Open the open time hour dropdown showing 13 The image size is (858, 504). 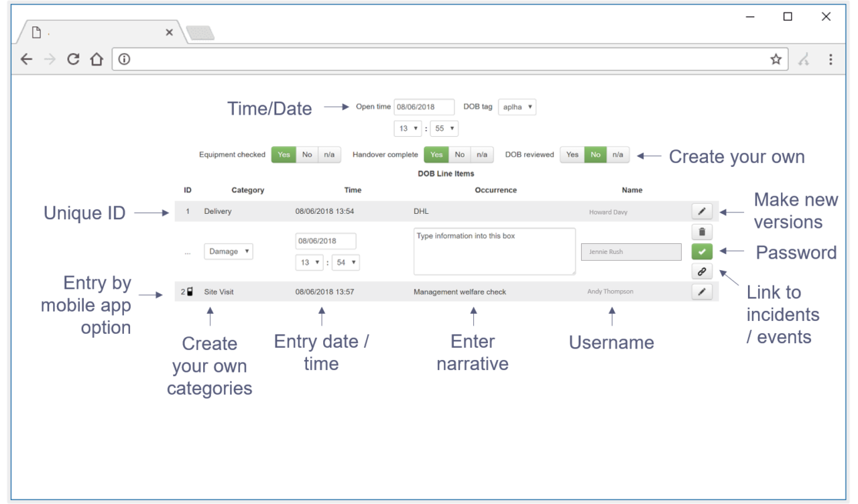408,128
